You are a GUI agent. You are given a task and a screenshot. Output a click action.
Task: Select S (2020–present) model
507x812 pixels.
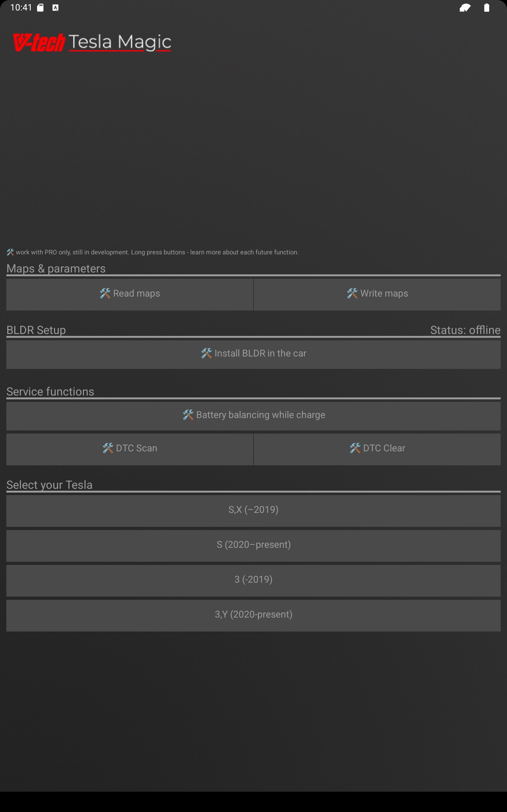pyautogui.click(x=253, y=545)
